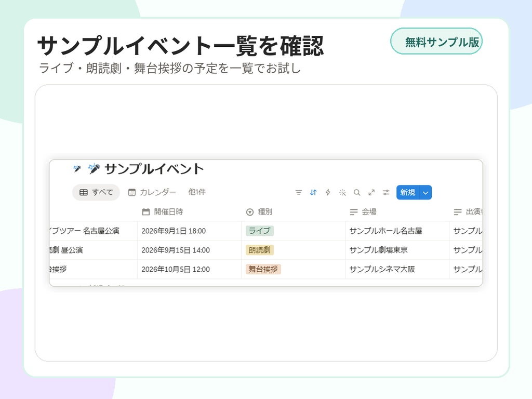Click the 開催日時 column header
Screen dimensions: 532x399
click(x=189, y=212)
